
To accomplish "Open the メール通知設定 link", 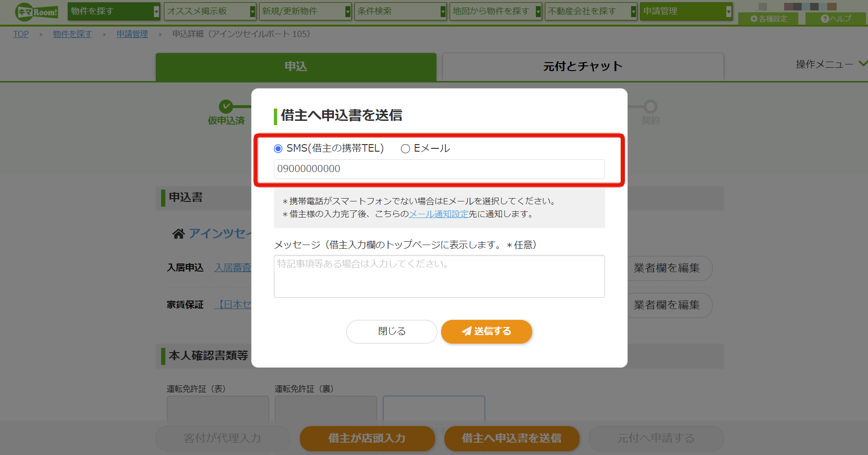I will click(439, 214).
